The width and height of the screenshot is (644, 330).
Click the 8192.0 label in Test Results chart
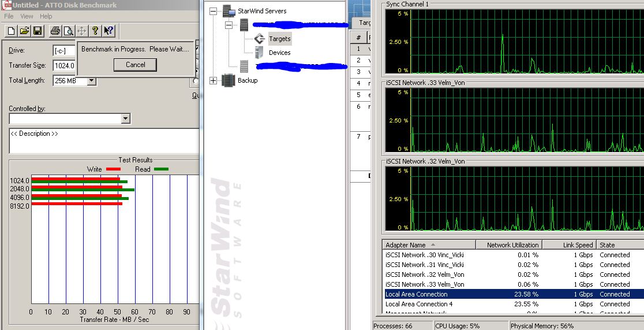[19, 206]
